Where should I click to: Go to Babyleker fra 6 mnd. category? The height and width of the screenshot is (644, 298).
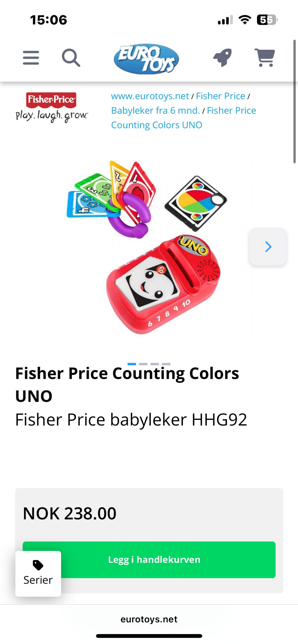point(156,110)
